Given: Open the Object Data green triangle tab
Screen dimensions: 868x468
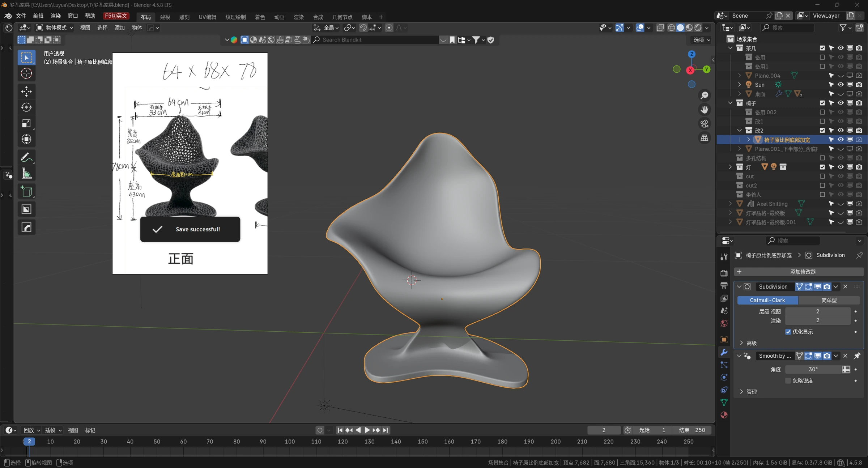Looking at the screenshot, I should (724, 402).
